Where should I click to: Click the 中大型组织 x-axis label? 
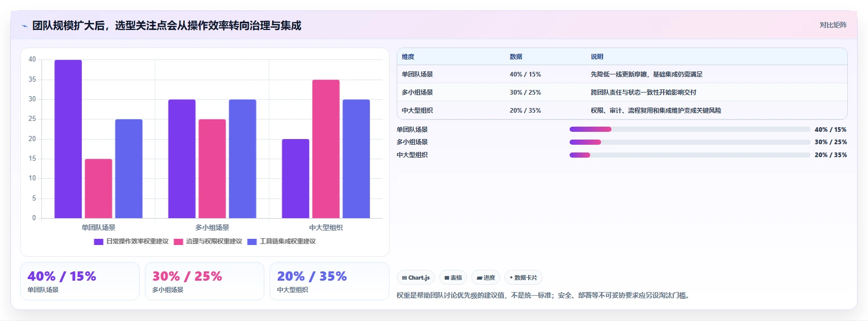[326, 227]
